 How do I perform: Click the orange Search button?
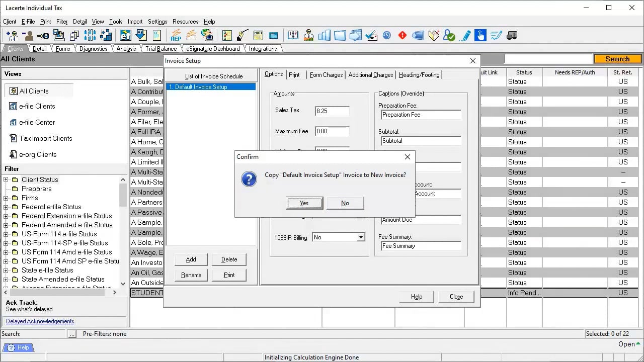(618, 59)
